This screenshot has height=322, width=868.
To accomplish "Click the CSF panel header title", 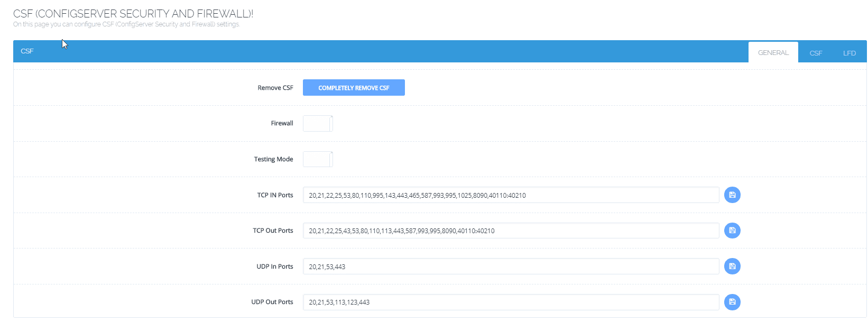I will tap(27, 51).
